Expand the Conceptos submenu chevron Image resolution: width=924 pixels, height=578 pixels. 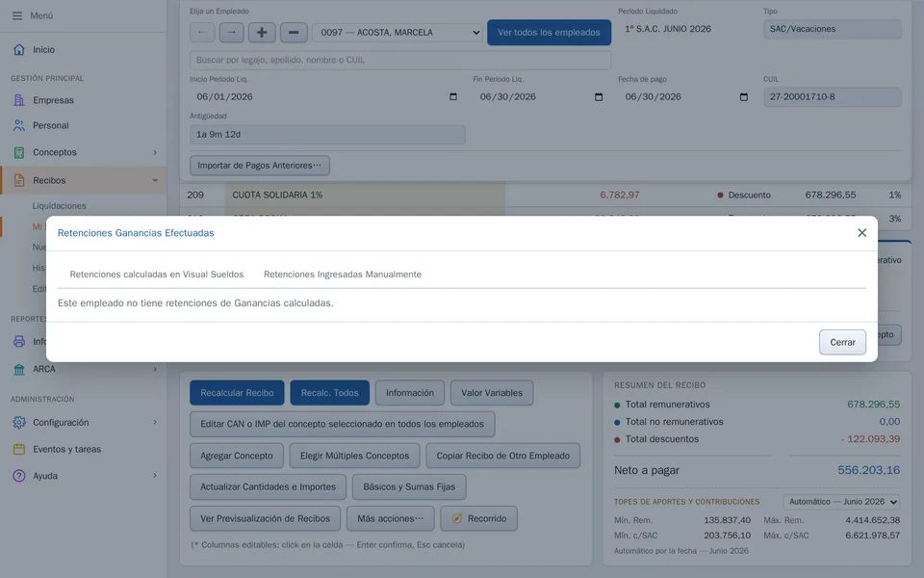[155, 152]
